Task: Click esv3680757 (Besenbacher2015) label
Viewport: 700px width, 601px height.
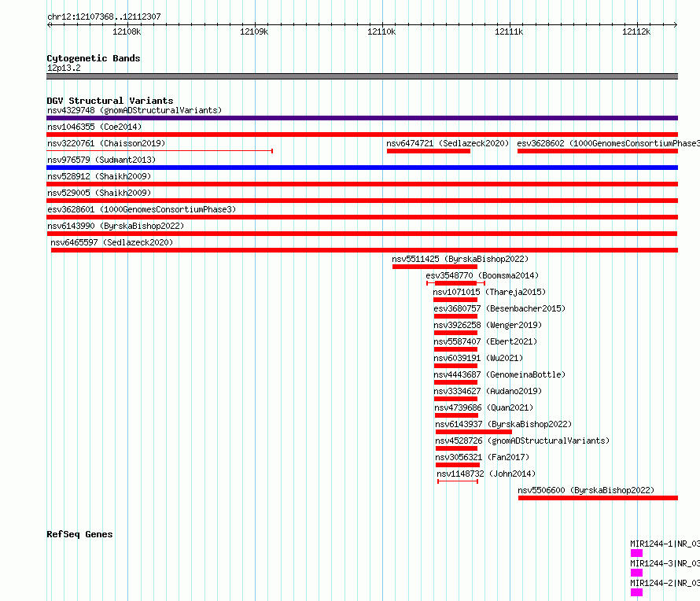Action: (x=499, y=308)
